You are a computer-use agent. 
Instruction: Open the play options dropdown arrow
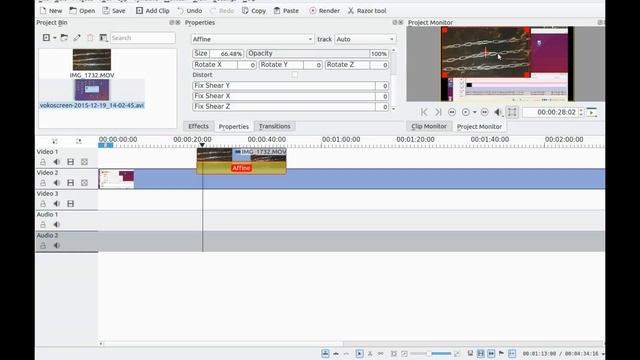[x=475, y=112]
